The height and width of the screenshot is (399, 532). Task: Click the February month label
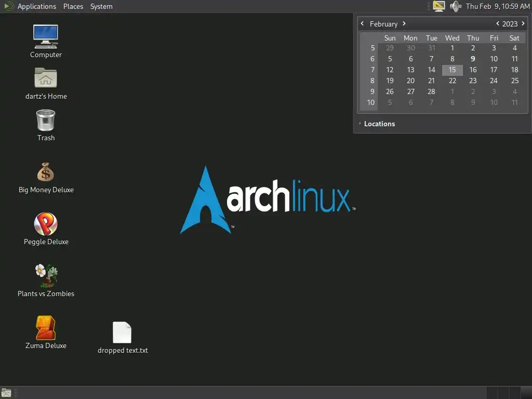coord(384,24)
